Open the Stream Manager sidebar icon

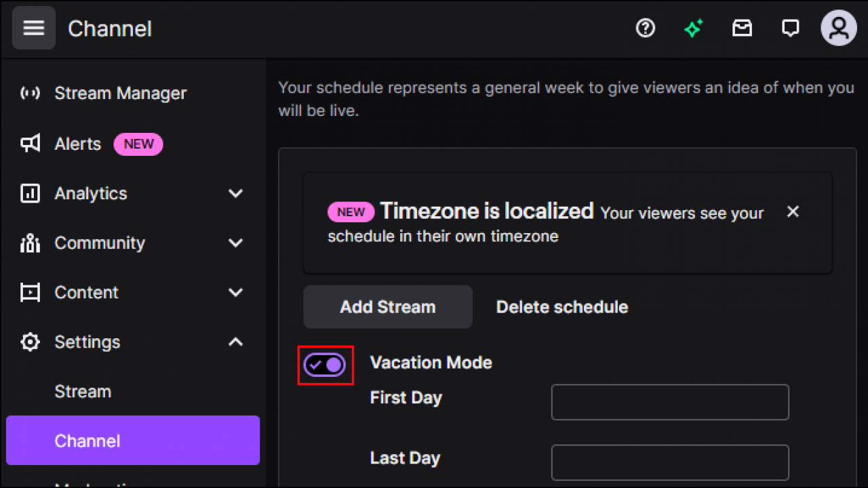(x=30, y=93)
